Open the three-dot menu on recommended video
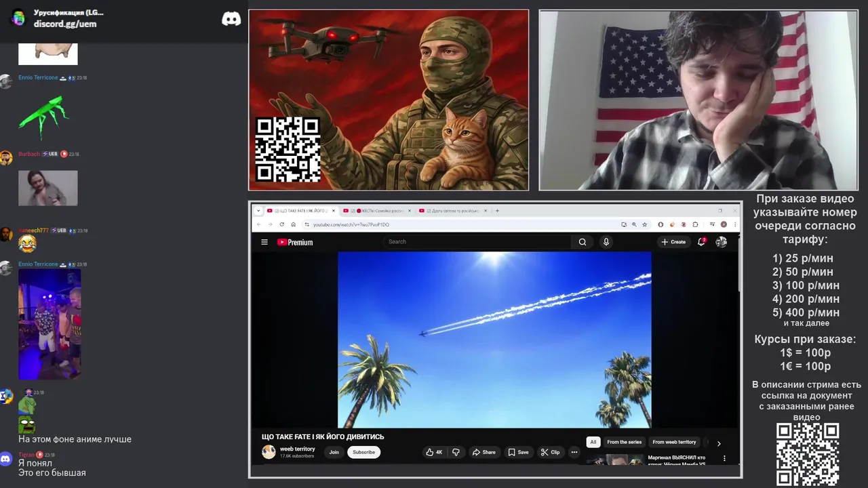Screen dimensions: 868x488 tap(724, 459)
